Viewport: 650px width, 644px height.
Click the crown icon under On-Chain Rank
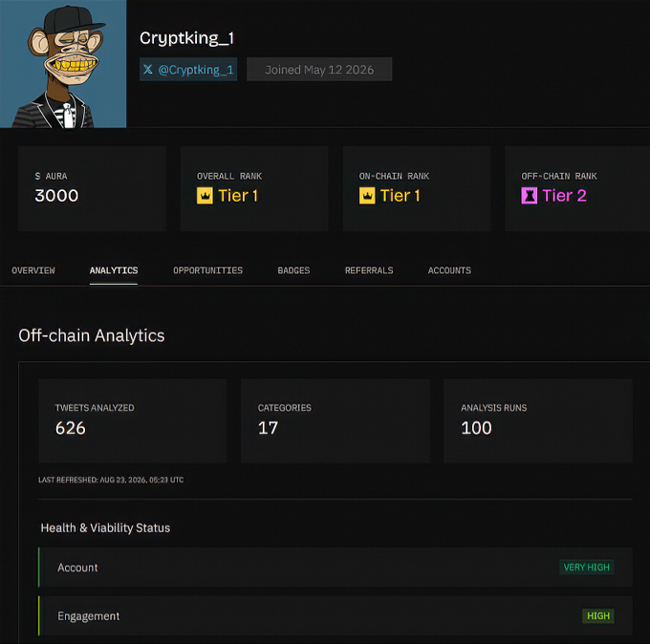367,196
